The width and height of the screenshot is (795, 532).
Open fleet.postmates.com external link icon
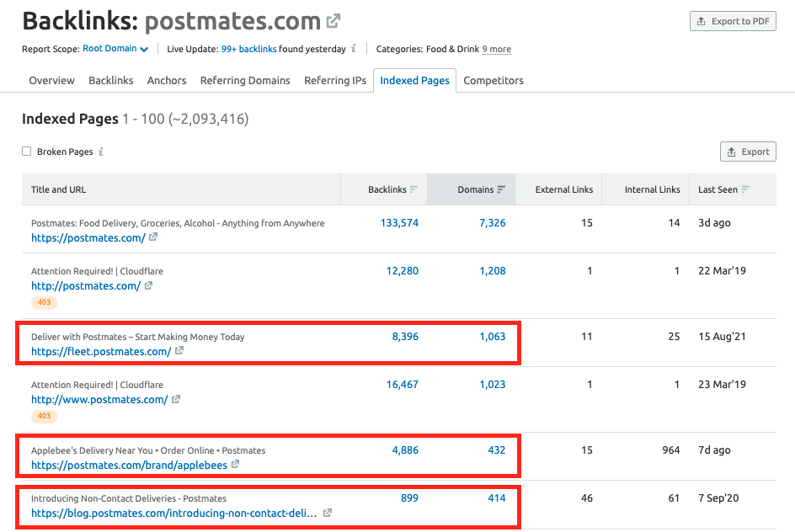coord(179,351)
